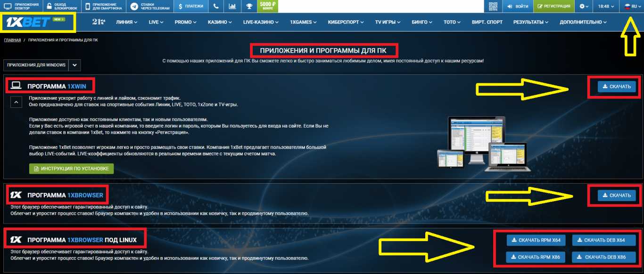Viewport: 644px width, 274px height.
Task: Open 'Инструкция по установке' button
Action: [x=71, y=169]
